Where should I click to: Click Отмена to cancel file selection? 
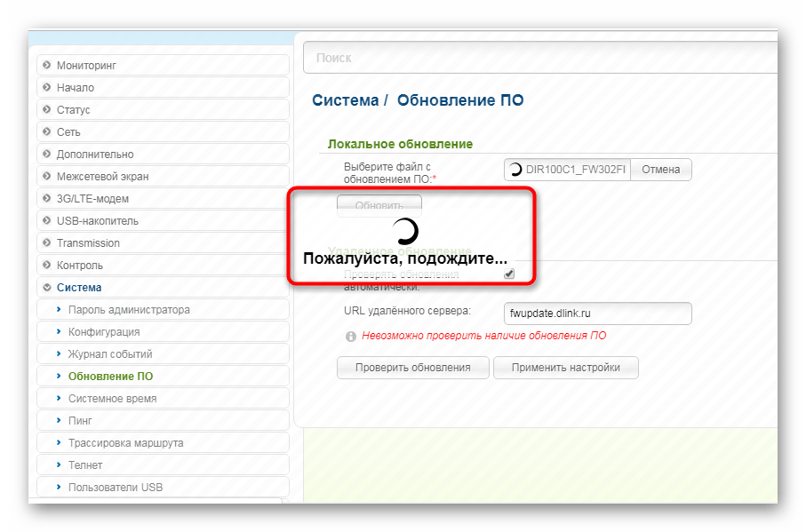pos(660,170)
